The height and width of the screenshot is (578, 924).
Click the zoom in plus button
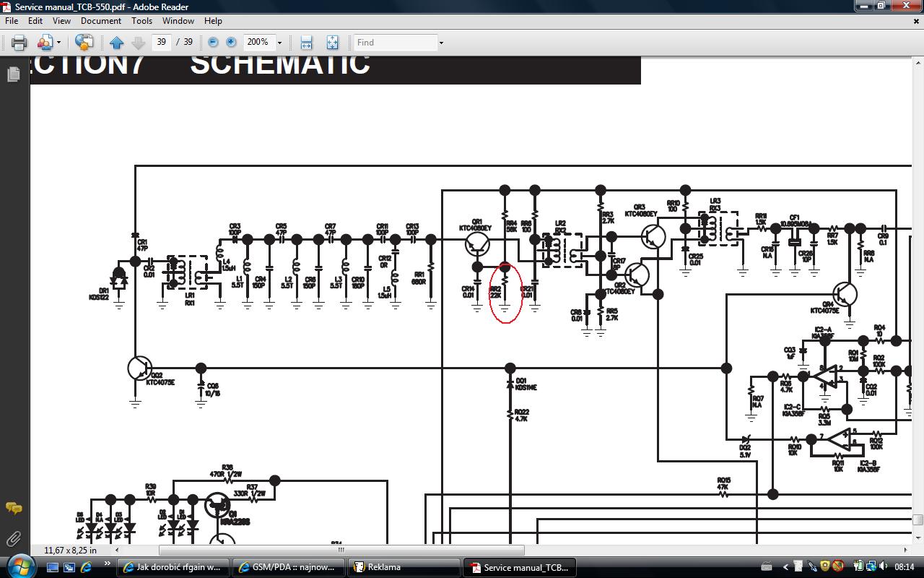click(231, 43)
